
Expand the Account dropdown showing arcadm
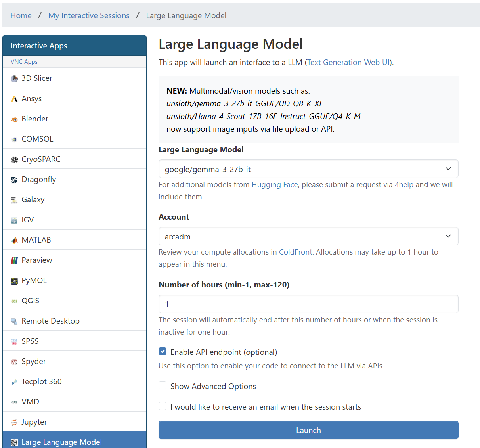tap(308, 236)
